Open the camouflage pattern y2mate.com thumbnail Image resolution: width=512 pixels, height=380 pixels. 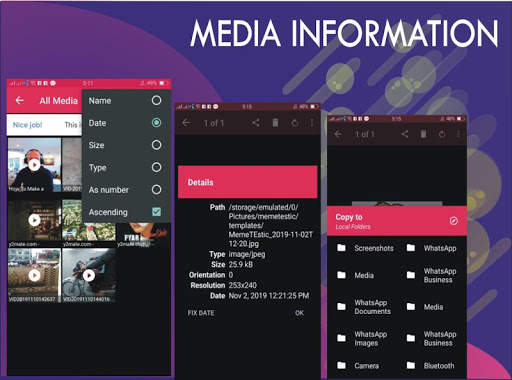[x=89, y=223]
